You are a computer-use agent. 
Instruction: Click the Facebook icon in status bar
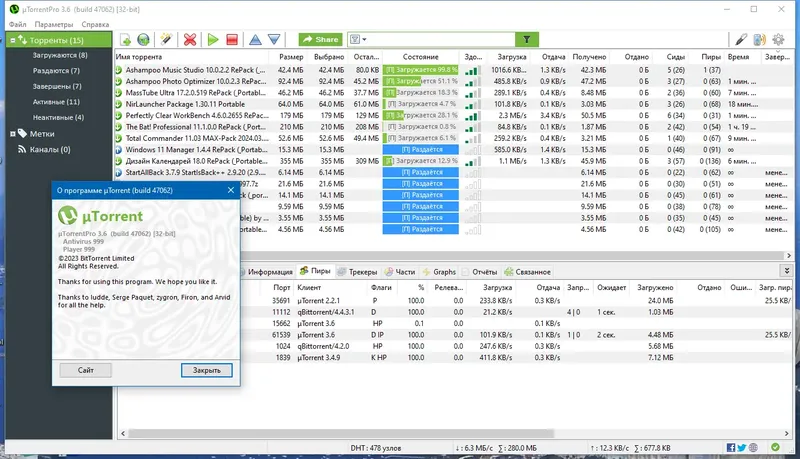point(731,447)
